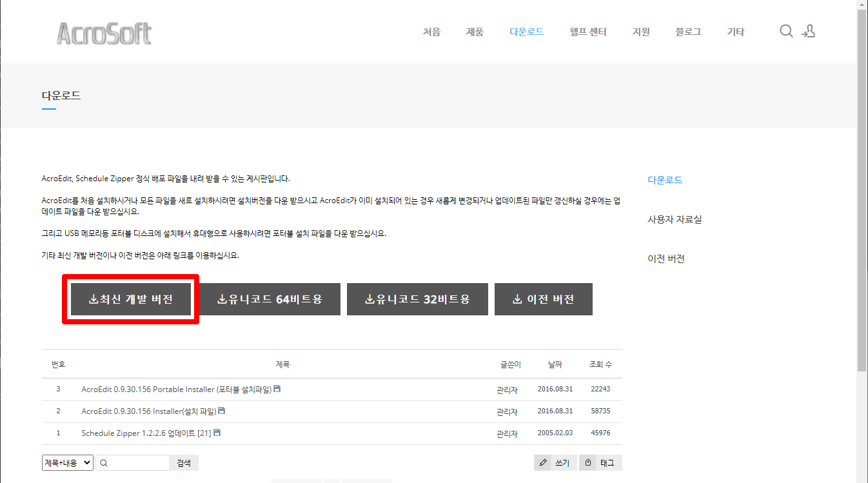This screenshot has width=868, height=483.
Task: Click the 조회 수 column header
Action: click(x=600, y=364)
